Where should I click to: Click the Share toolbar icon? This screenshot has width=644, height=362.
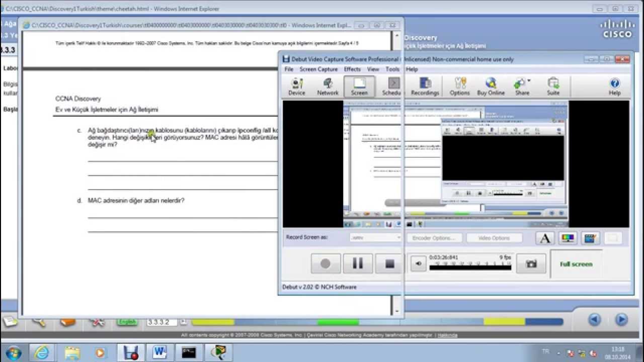[522, 86]
